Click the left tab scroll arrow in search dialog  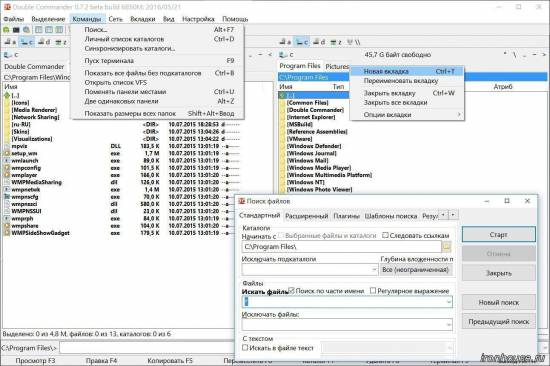pyautogui.click(x=444, y=214)
